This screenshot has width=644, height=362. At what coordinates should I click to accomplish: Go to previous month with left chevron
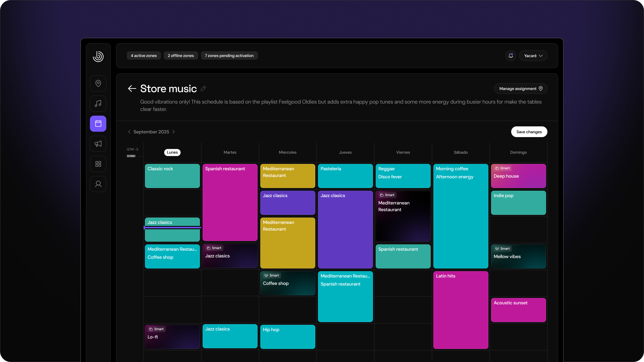click(129, 132)
